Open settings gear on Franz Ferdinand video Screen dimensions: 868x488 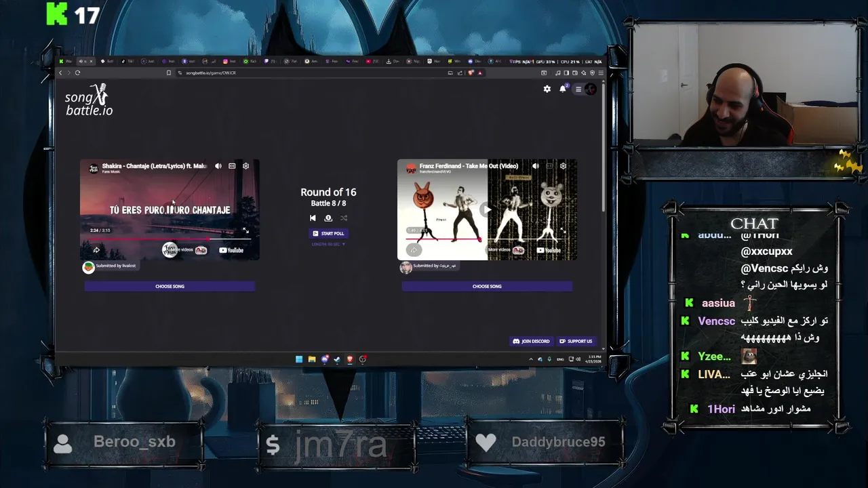(x=563, y=165)
